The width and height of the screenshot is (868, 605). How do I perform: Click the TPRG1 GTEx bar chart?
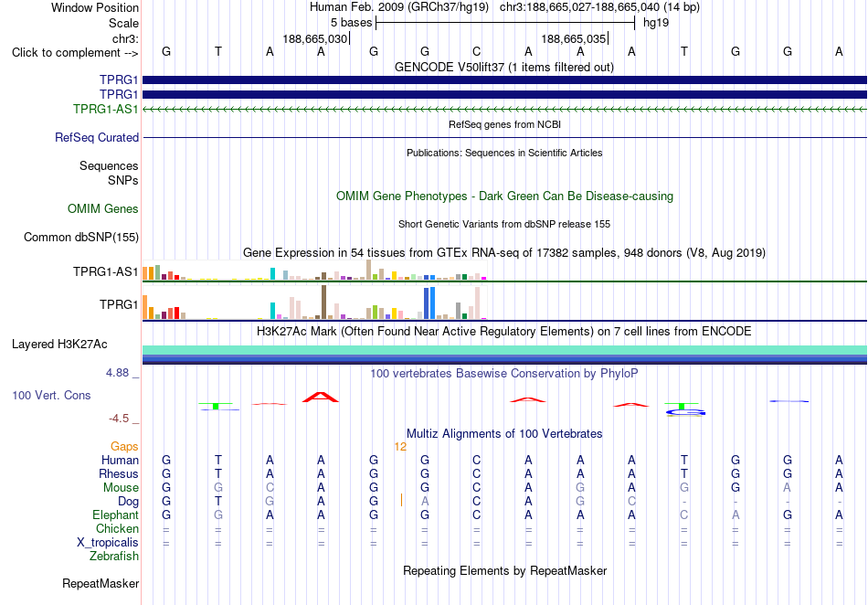click(x=314, y=302)
